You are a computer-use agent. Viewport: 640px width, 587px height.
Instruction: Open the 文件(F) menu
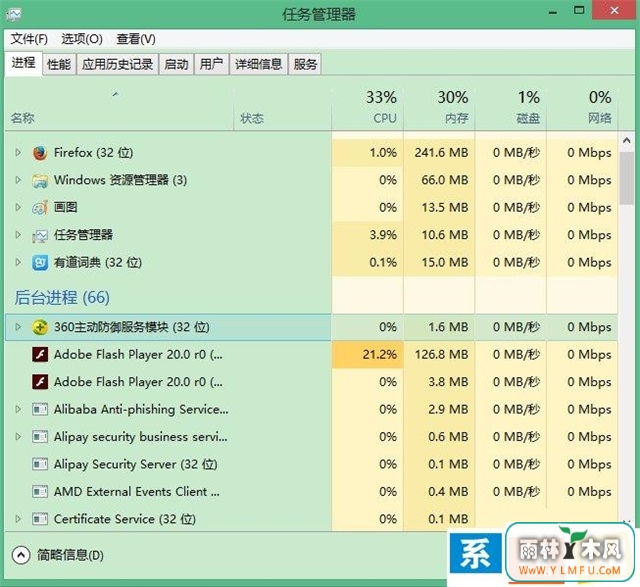point(29,39)
